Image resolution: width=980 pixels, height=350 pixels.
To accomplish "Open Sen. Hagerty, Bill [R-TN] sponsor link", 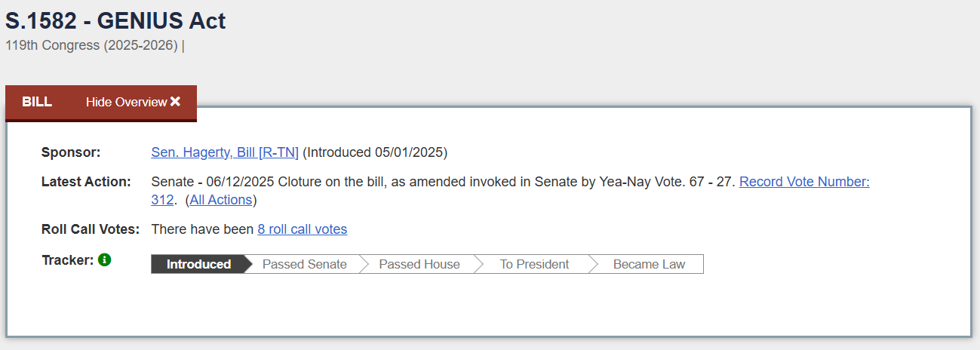I will (x=225, y=152).
